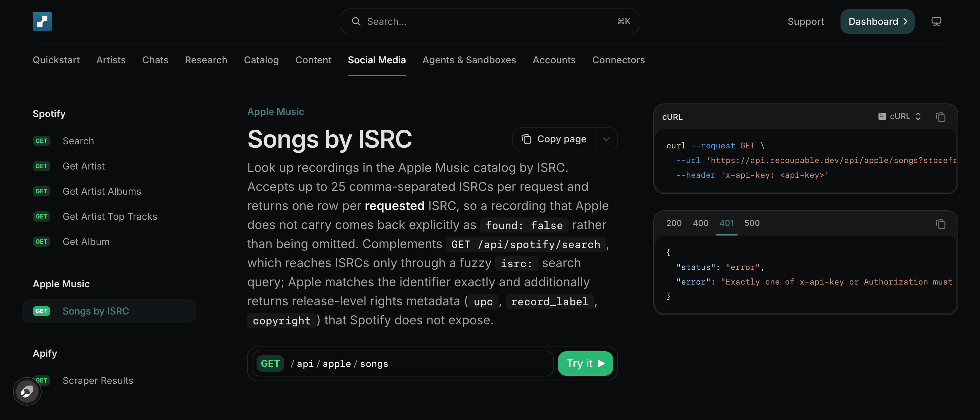Click the ⌘K shortcut hint in search
The width and height of the screenshot is (980, 420).
[x=623, y=21]
